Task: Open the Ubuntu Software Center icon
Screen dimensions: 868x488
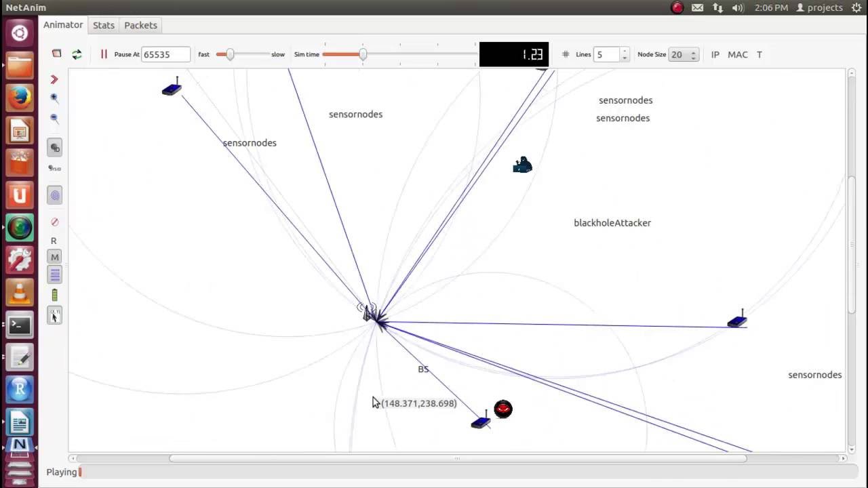Action: coord(20,163)
